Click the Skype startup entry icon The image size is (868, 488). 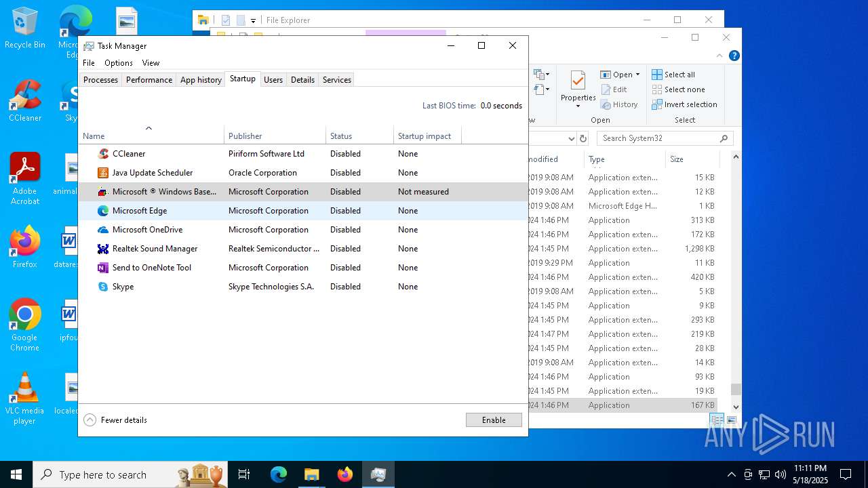(103, 287)
